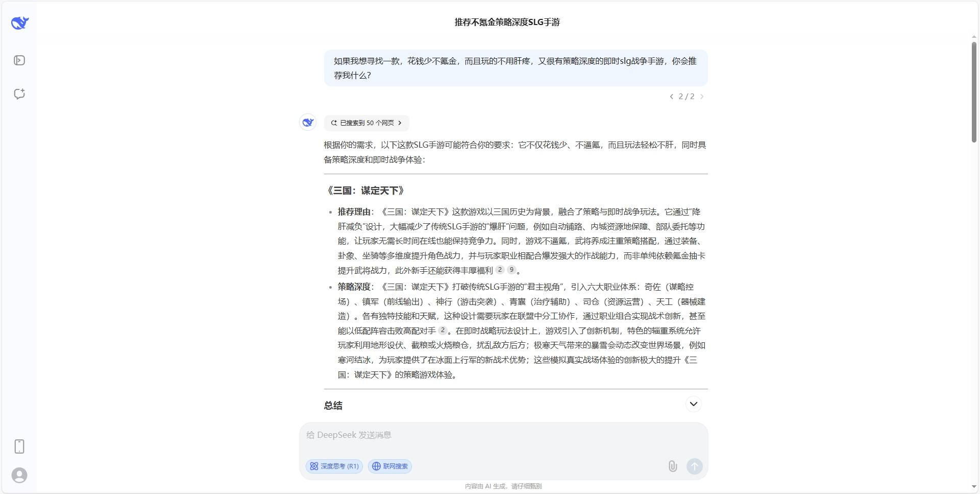The height and width of the screenshot is (494, 980).
Task: Go to next response version arrow
Action: tap(702, 97)
